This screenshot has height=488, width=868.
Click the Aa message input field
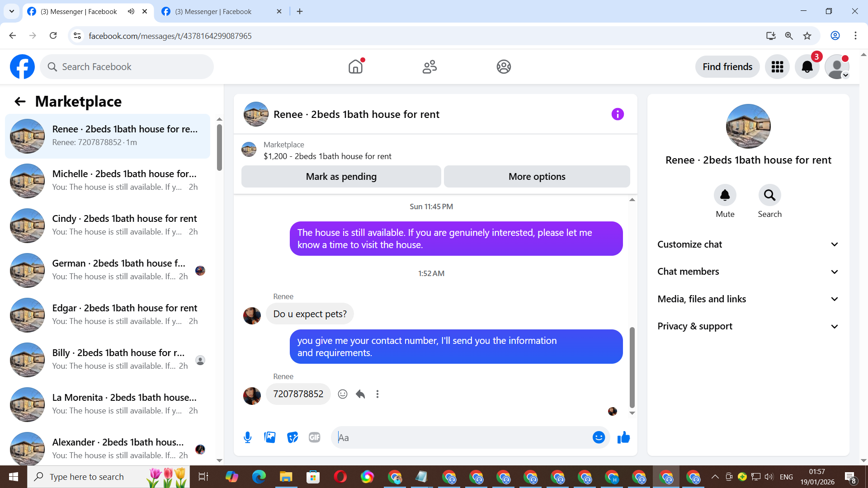coord(461,437)
